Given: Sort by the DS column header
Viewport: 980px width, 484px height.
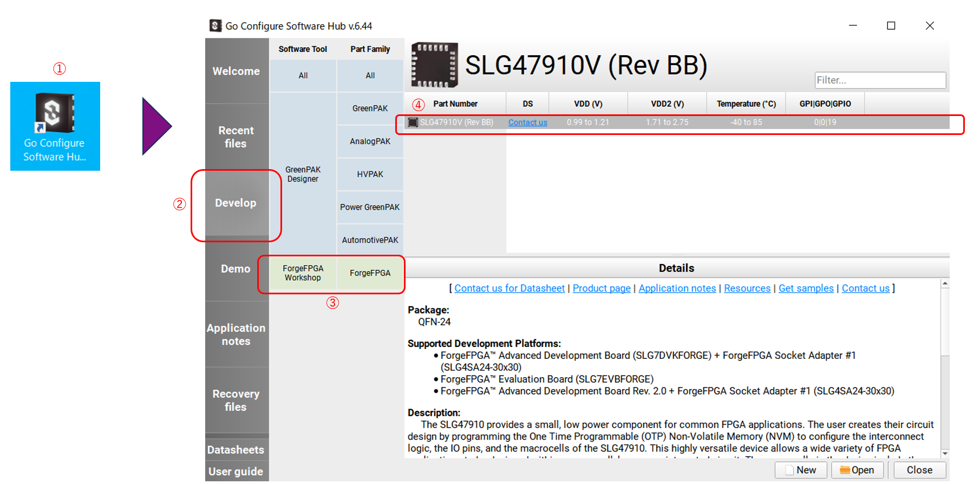Looking at the screenshot, I should (x=528, y=104).
